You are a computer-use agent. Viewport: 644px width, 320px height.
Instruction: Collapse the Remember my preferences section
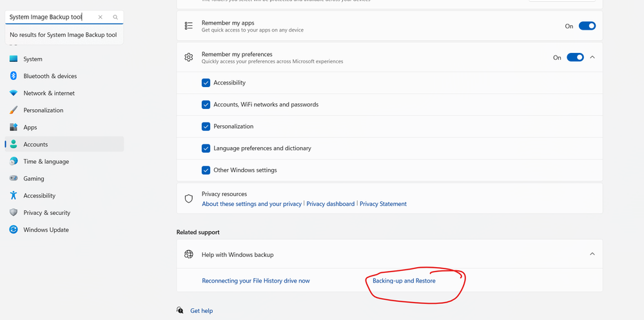(x=592, y=57)
